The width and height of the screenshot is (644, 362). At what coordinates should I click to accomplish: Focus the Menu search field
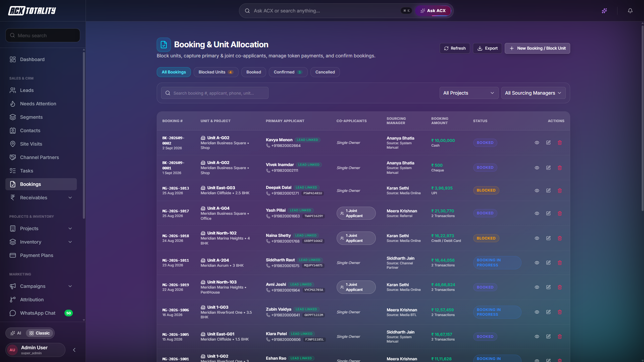pos(43,36)
